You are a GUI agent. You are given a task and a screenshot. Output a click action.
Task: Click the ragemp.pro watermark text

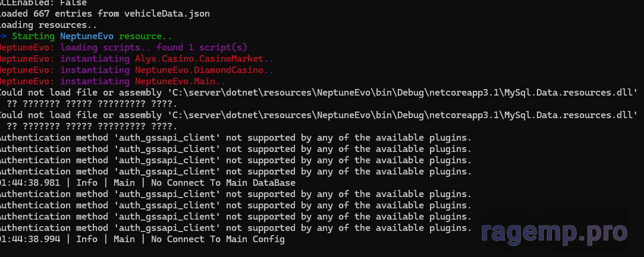pos(554,233)
